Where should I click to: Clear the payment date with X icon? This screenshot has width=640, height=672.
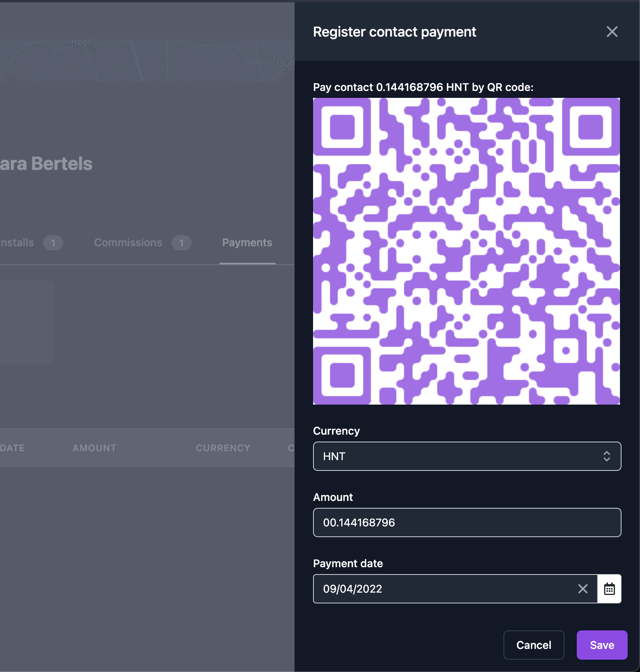coord(583,589)
